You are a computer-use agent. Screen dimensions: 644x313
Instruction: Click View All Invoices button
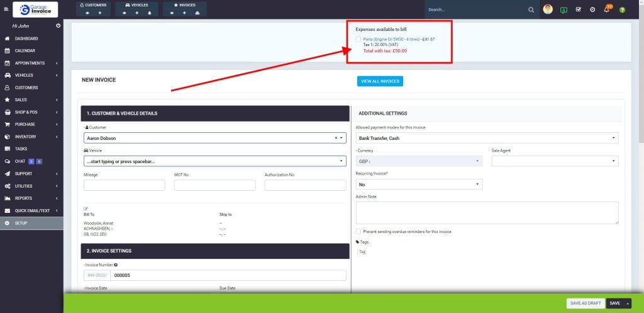380,81
